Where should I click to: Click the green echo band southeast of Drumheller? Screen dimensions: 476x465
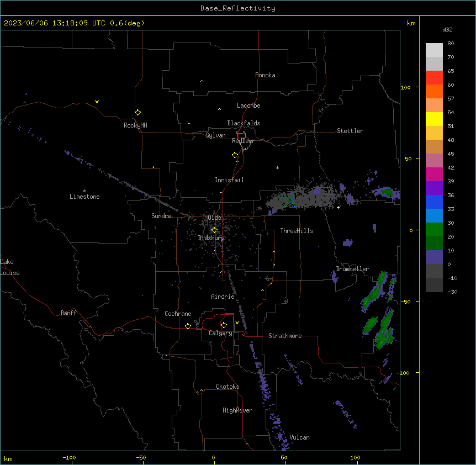tap(374, 292)
